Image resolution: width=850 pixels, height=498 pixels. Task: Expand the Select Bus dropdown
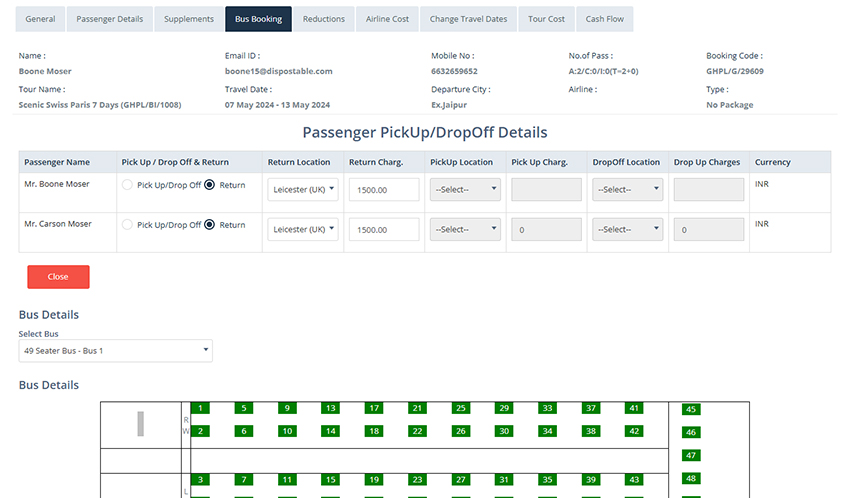coord(115,351)
